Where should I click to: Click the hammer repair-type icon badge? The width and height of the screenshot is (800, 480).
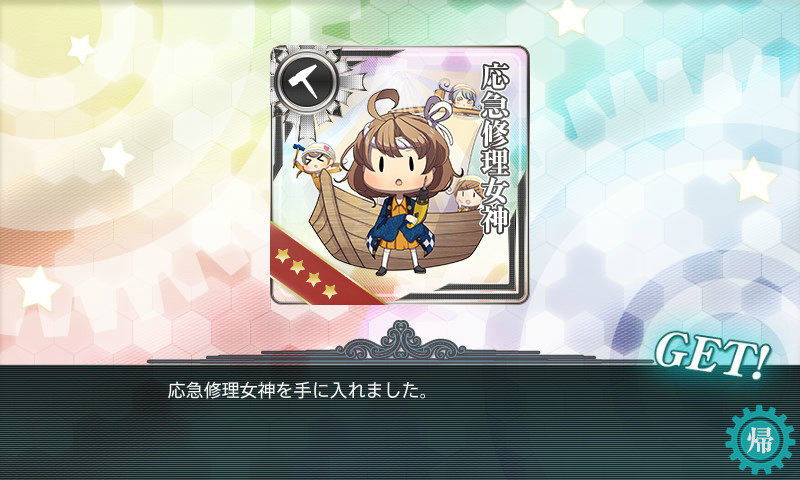[x=305, y=81]
